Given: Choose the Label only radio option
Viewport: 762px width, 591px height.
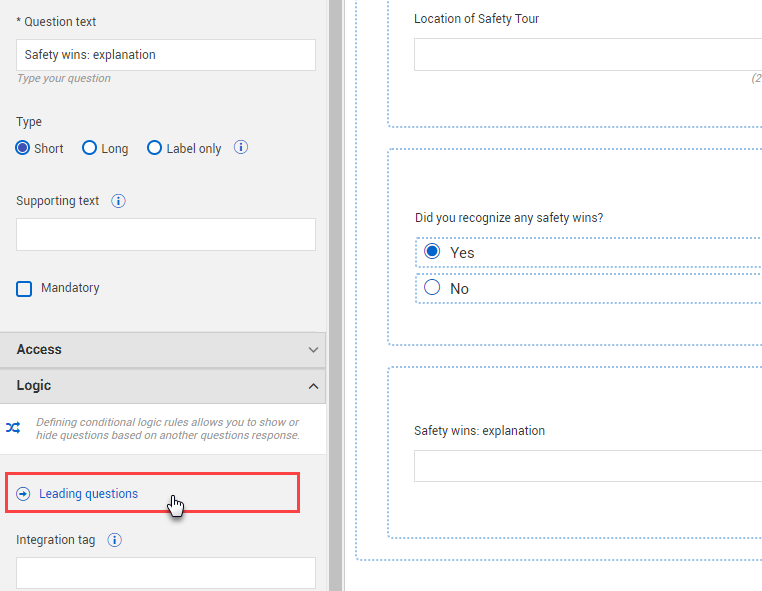Looking at the screenshot, I should pyautogui.click(x=154, y=148).
